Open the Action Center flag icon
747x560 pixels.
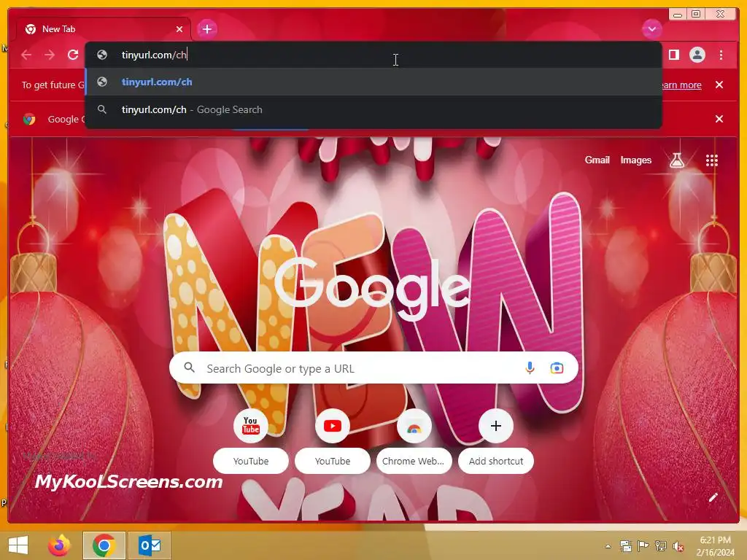(x=643, y=546)
